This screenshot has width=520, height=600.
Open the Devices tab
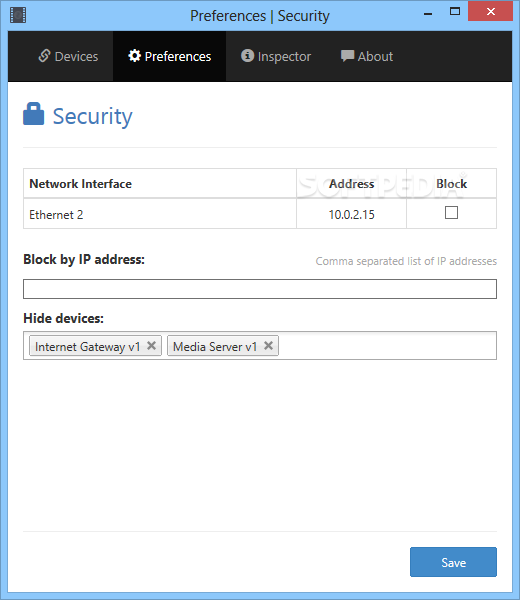(x=68, y=56)
